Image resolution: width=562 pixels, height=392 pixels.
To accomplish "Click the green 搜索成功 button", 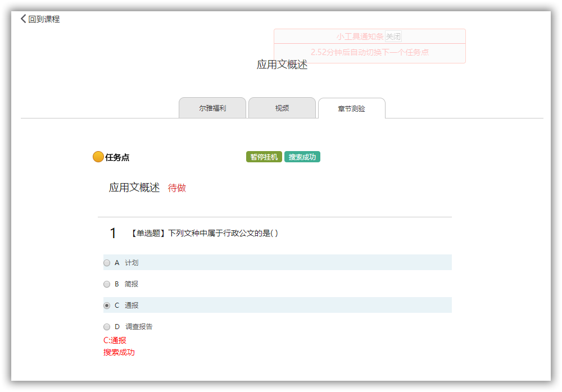I will click(x=302, y=157).
